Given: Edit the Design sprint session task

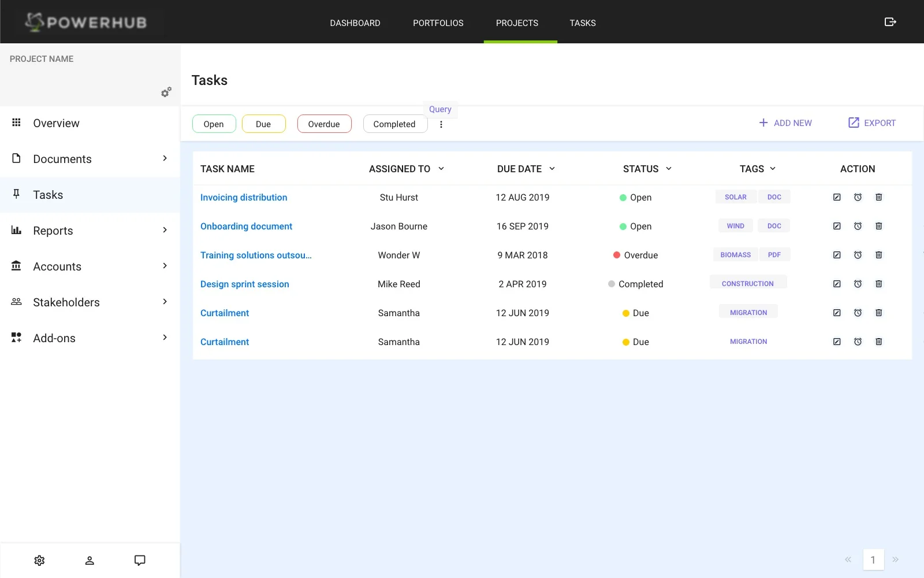Looking at the screenshot, I should point(837,284).
